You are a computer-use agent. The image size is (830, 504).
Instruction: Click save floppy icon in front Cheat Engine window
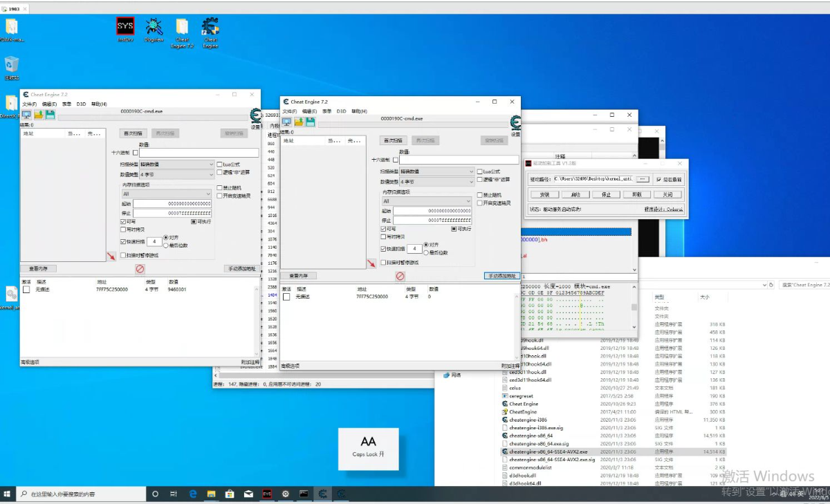point(311,122)
